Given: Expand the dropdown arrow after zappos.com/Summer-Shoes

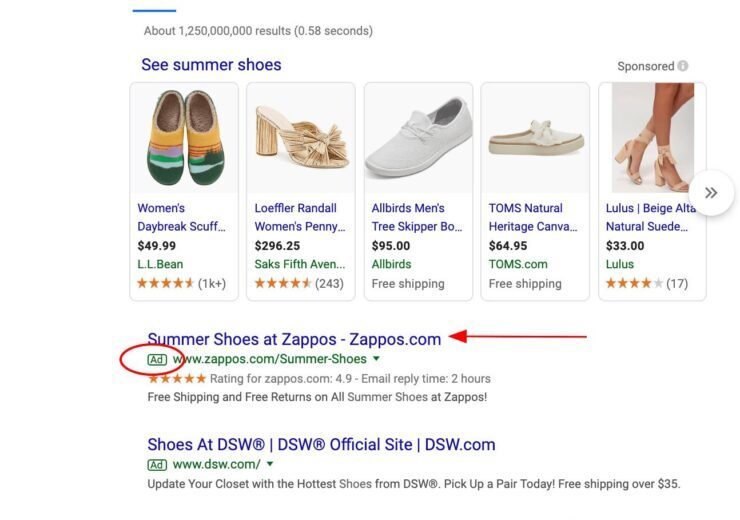Looking at the screenshot, I should click(376, 359).
